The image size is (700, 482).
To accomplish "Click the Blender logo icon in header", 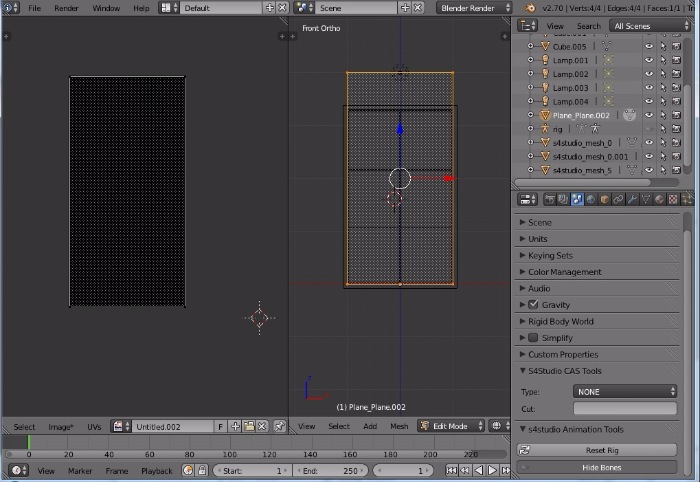I will point(530,8).
